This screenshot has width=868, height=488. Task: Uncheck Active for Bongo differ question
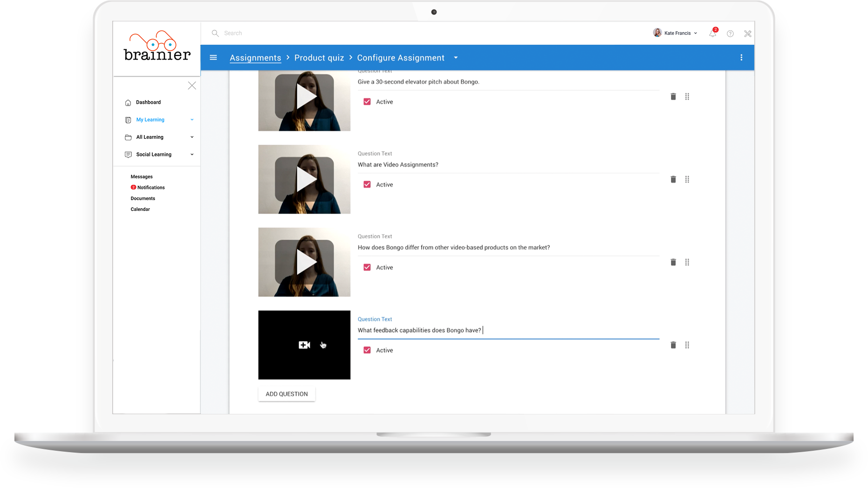click(367, 267)
